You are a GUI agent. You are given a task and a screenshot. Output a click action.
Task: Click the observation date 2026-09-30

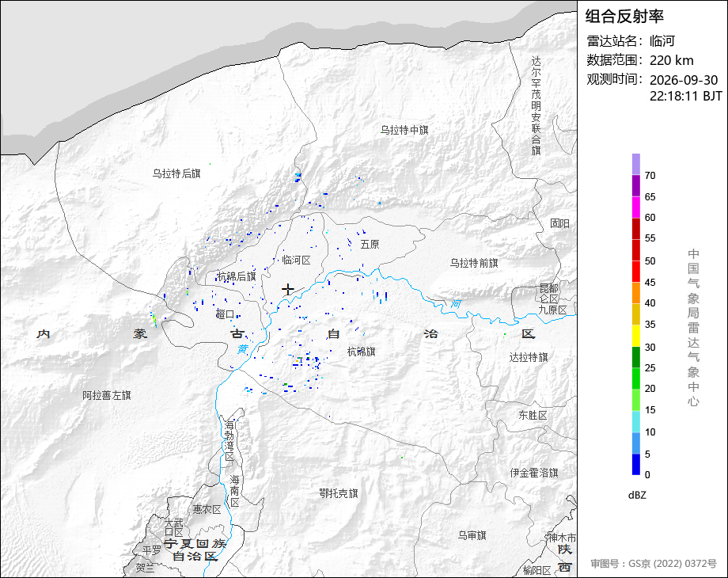coord(684,80)
